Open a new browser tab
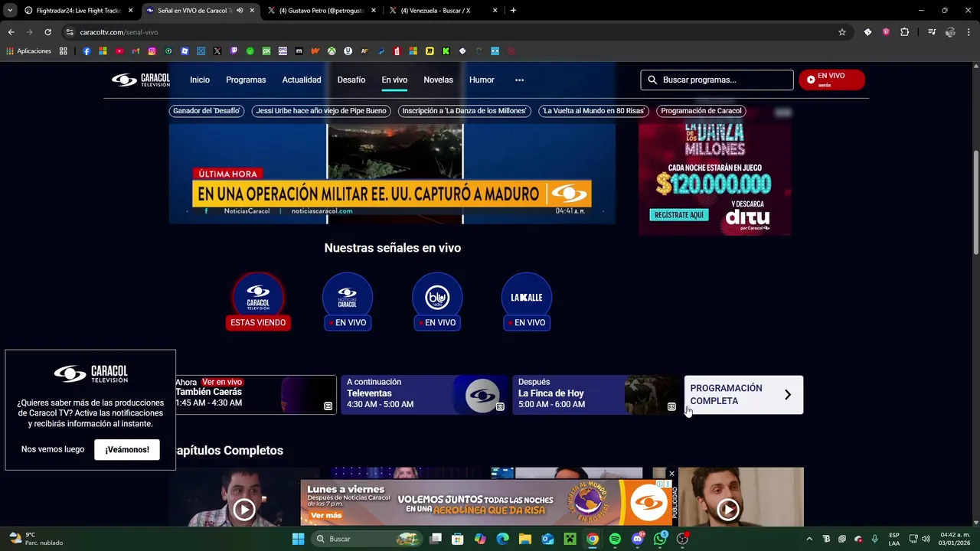Screen dimensions: 980x551 (x=513, y=11)
